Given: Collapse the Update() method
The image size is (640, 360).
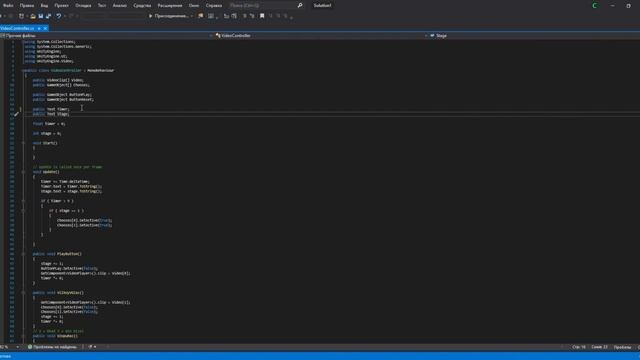Looking at the screenshot, I should pyautogui.click(x=23, y=172).
